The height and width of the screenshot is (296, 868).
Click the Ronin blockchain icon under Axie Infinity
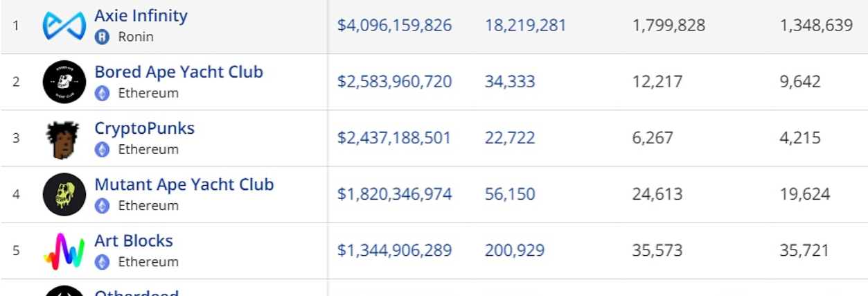tap(103, 37)
